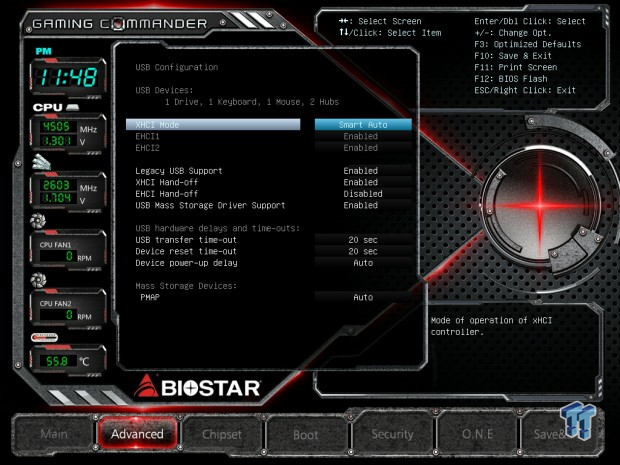Select USB Mass Storage Driver Support label
The width and height of the screenshot is (620, 465).
click(210, 205)
